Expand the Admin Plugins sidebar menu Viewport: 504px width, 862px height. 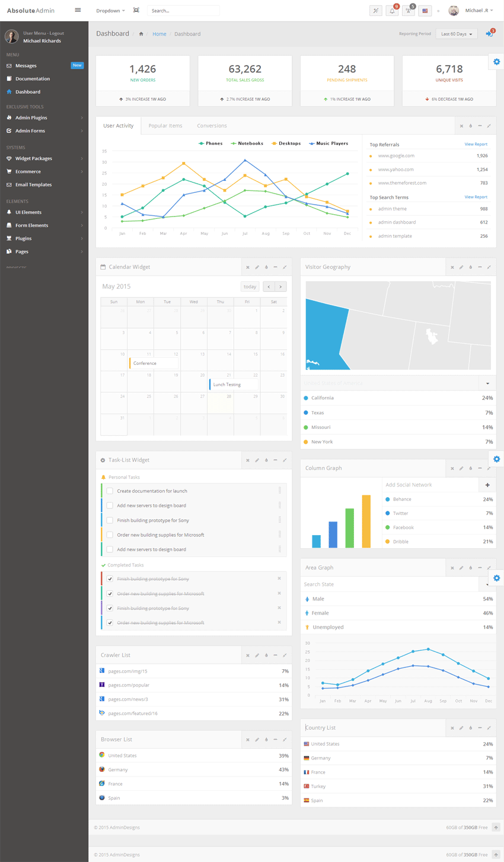[44, 118]
